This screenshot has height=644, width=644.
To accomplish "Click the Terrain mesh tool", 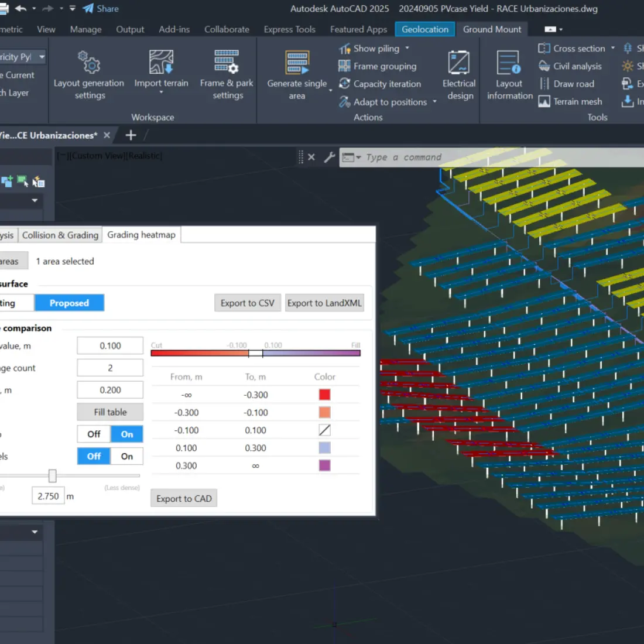I will pyautogui.click(x=570, y=101).
